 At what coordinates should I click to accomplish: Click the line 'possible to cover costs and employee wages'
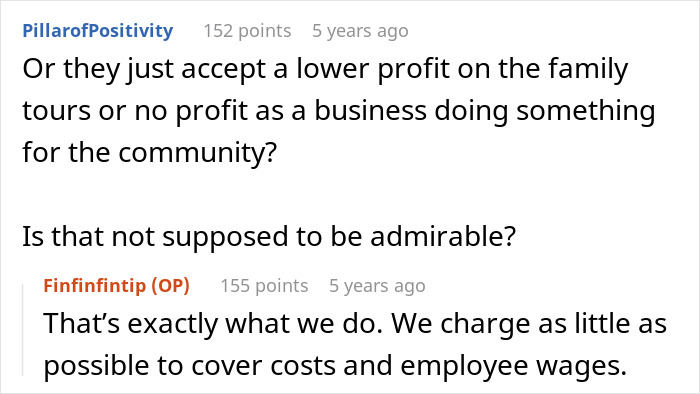[x=335, y=366]
